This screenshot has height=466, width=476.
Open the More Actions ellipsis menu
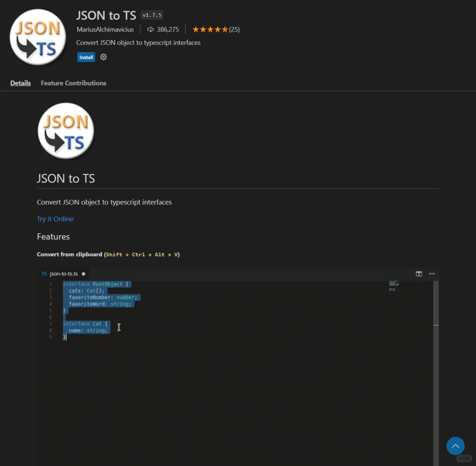click(432, 274)
